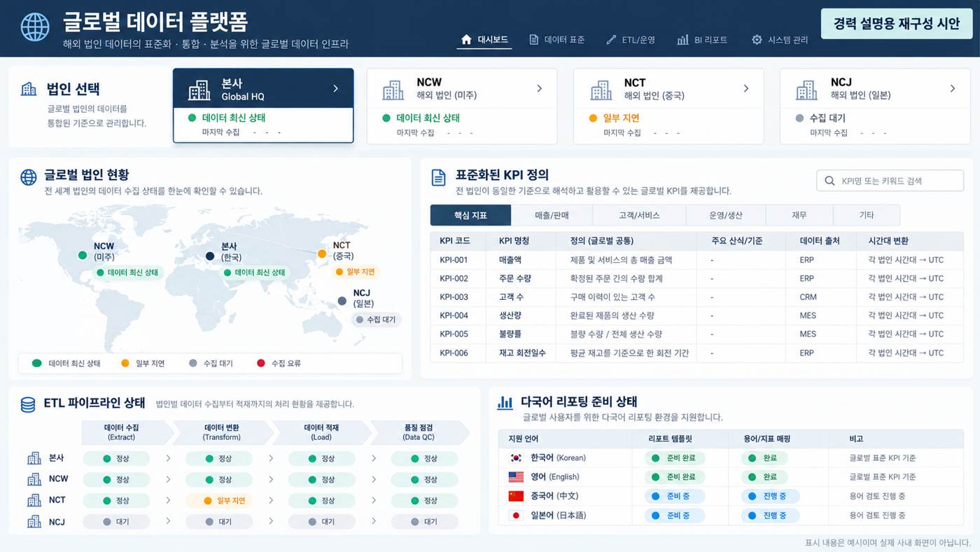
Task: Switch to the 운영/생산 KPI tab
Action: tap(726, 215)
